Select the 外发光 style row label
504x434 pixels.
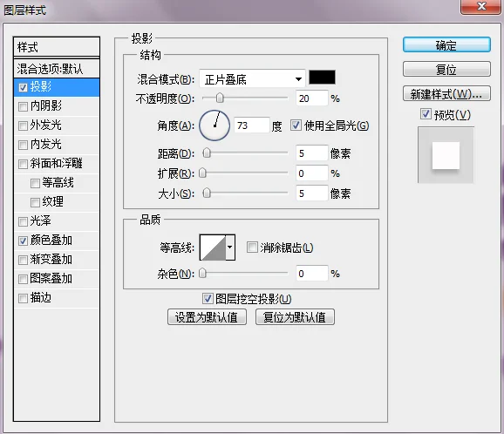(x=46, y=125)
